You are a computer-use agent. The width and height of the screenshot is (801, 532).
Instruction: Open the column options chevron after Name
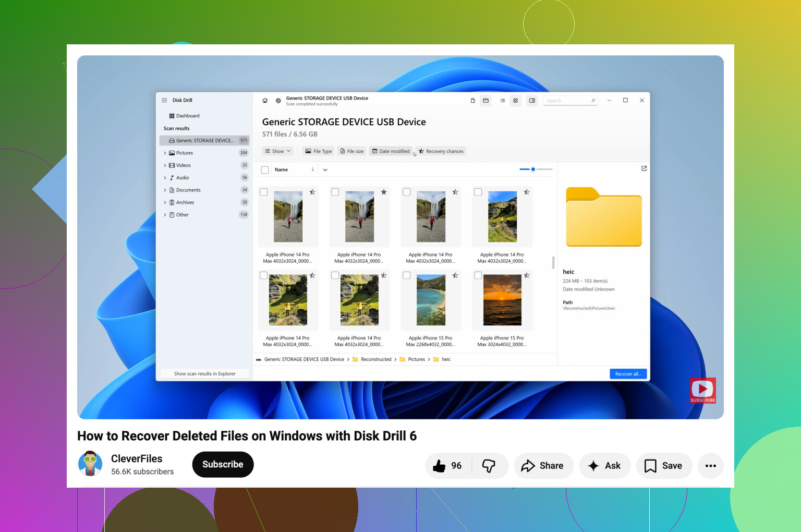[325, 170]
